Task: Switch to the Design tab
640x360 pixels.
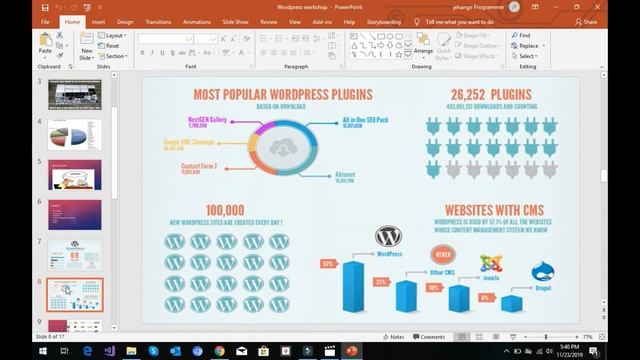Action: click(x=125, y=22)
